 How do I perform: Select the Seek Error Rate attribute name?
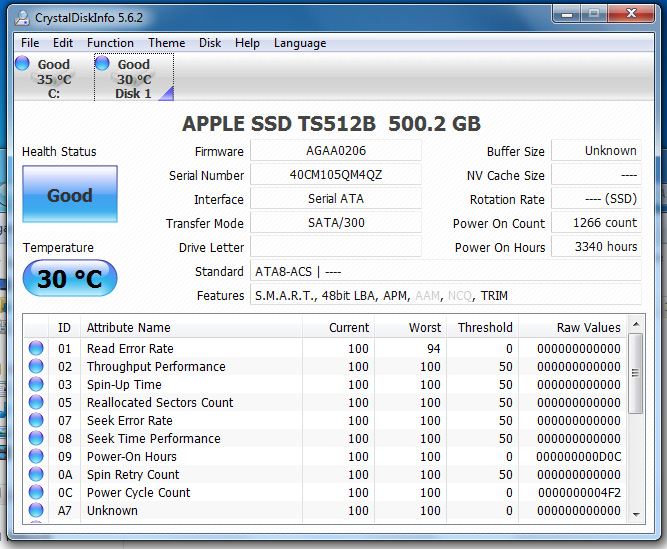coord(130,421)
